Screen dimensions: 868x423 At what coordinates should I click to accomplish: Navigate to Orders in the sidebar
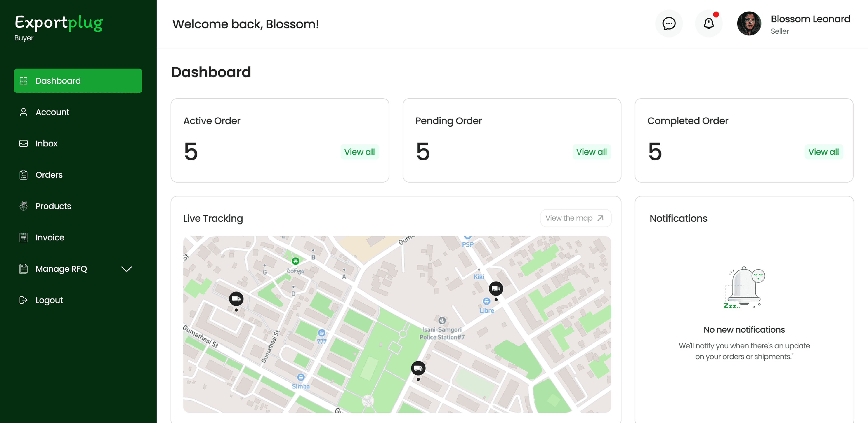click(x=49, y=175)
